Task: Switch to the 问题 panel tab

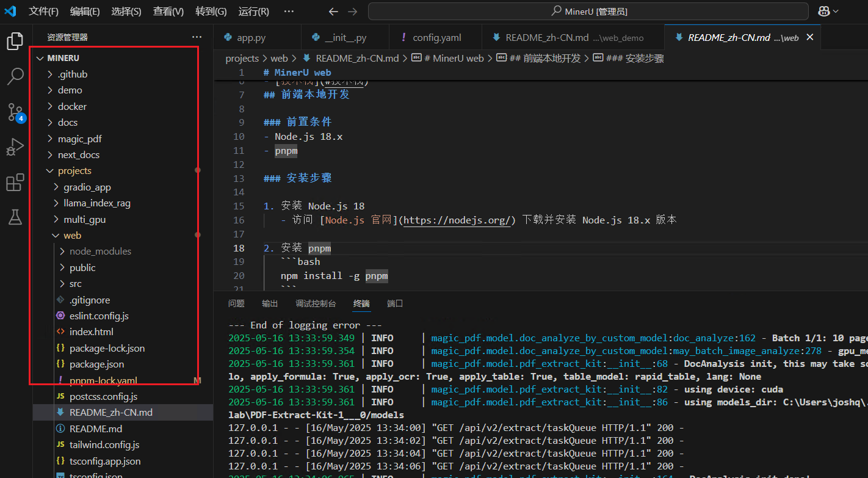Action: 236,303
